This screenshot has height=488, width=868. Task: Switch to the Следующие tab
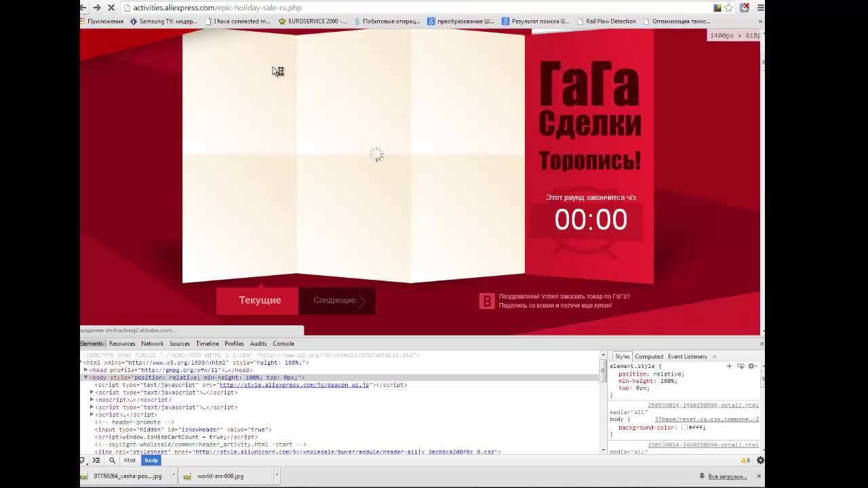coord(337,301)
